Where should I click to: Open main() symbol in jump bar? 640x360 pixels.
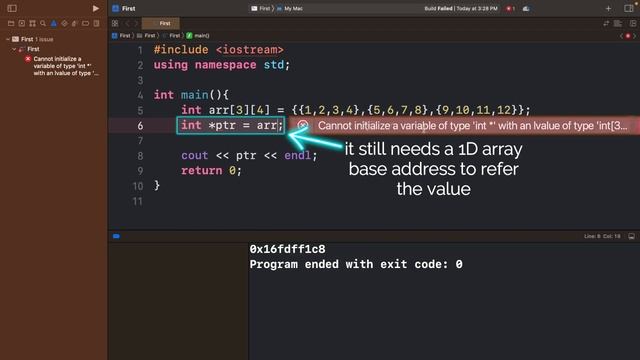(x=198, y=36)
